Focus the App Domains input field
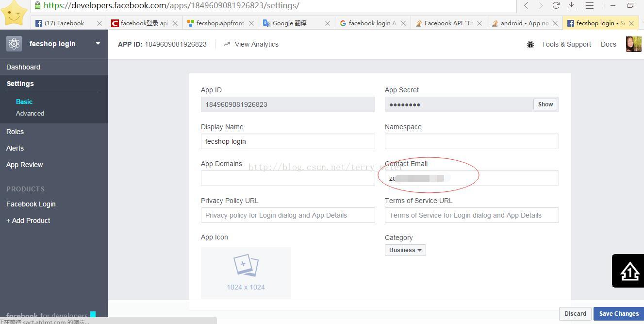This screenshot has width=644, height=324. pyautogui.click(x=288, y=178)
